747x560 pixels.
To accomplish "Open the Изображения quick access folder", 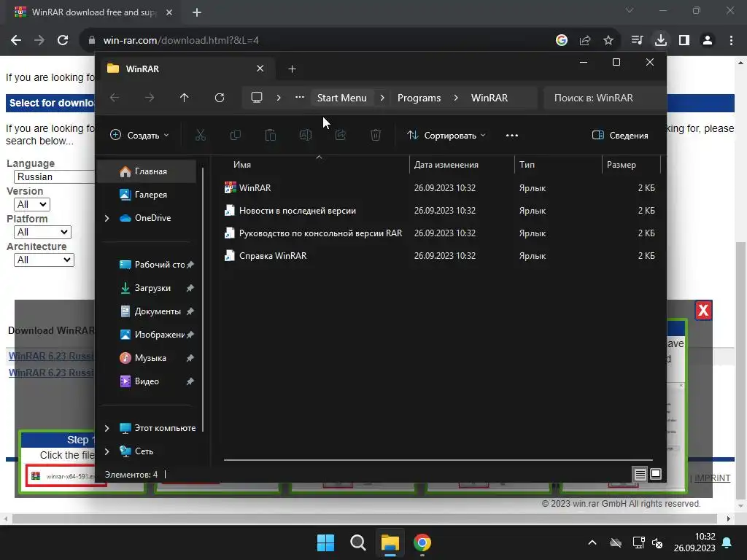I will pos(152,334).
